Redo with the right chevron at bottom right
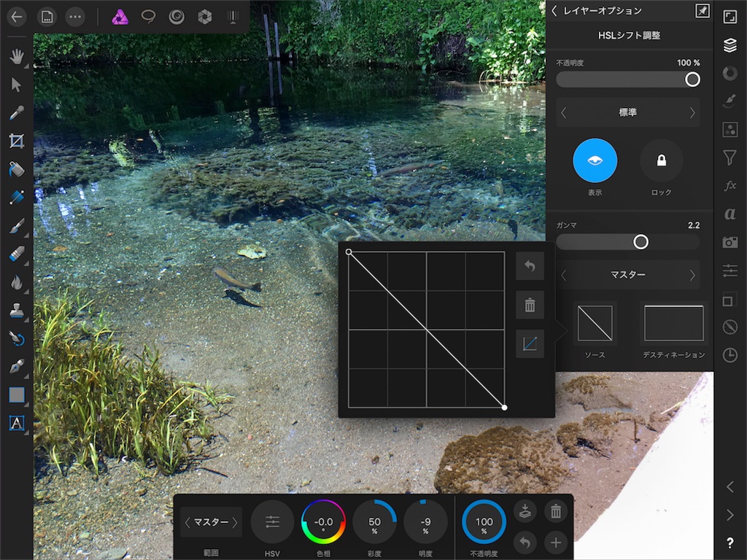The image size is (747, 560). click(729, 515)
